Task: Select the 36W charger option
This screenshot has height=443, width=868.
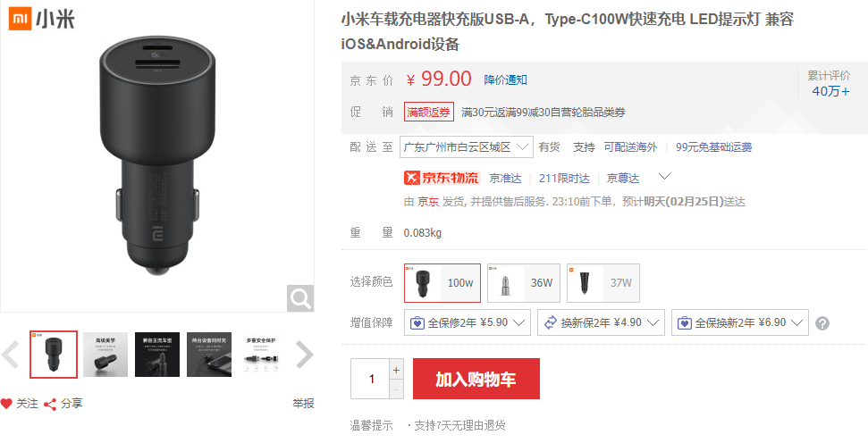Action: pos(524,283)
